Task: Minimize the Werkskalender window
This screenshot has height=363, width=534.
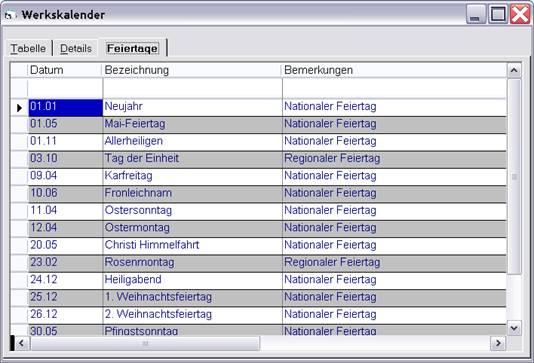Action: 475,14
